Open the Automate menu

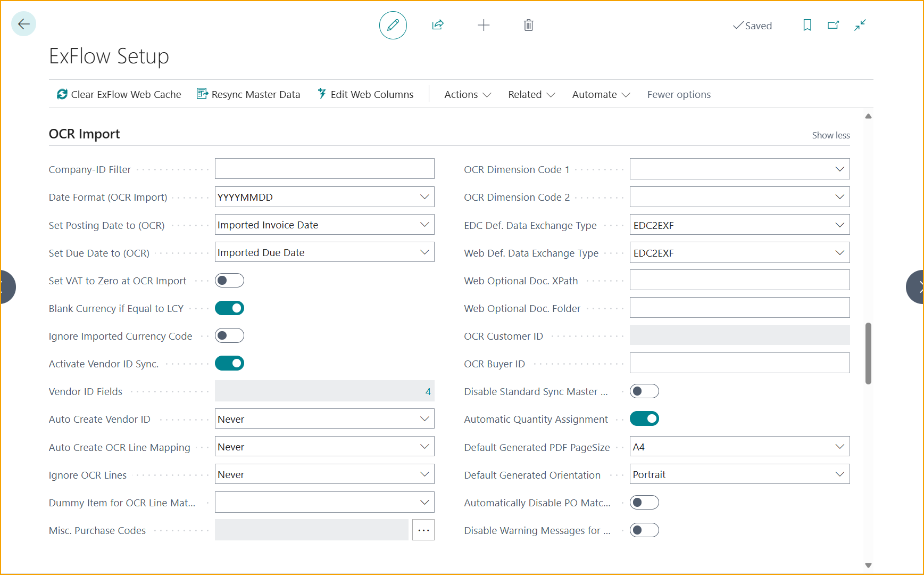coord(601,94)
